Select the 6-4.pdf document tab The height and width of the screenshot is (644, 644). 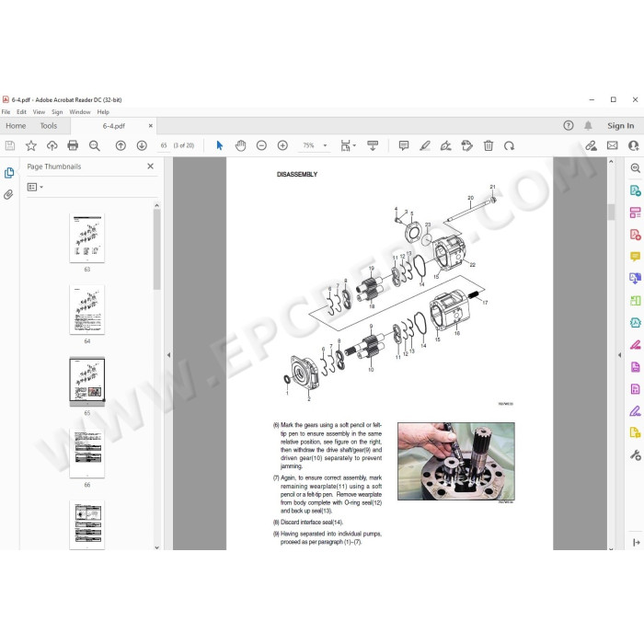tap(114, 126)
